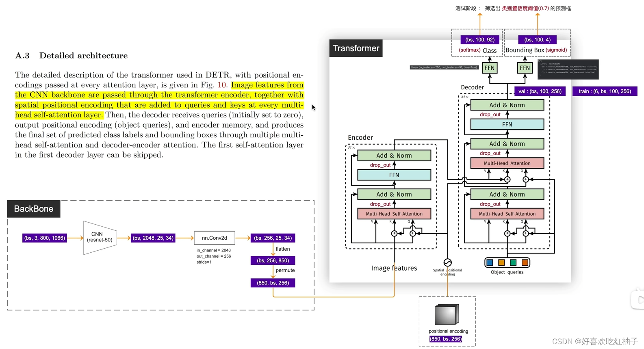Select (850, bs, 256) under positional encoding image
The image size is (644, 349).
coord(446,339)
